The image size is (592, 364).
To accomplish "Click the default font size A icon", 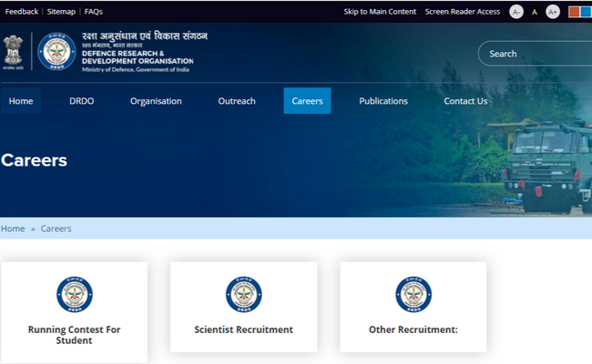I will (x=535, y=12).
